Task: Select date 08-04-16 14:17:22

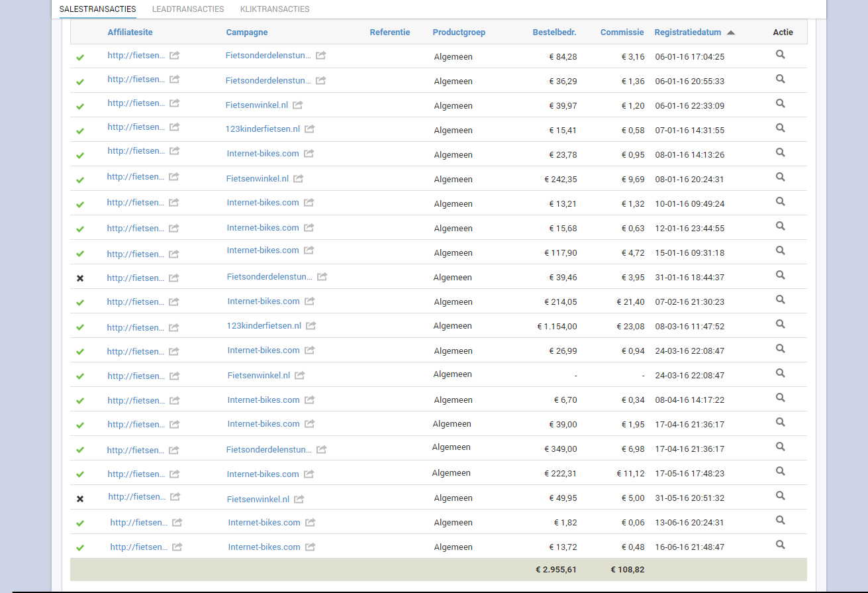Action: (x=690, y=400)
